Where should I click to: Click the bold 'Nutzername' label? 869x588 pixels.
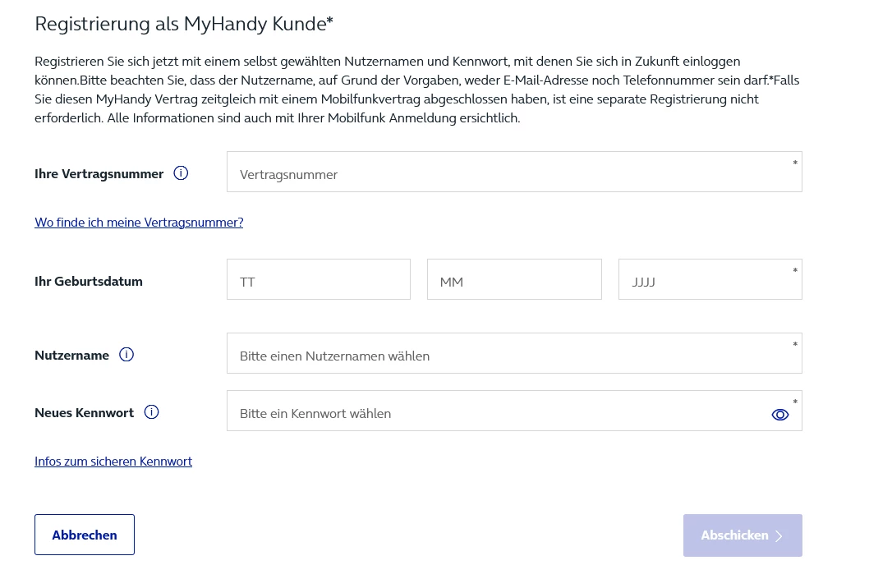72,356
